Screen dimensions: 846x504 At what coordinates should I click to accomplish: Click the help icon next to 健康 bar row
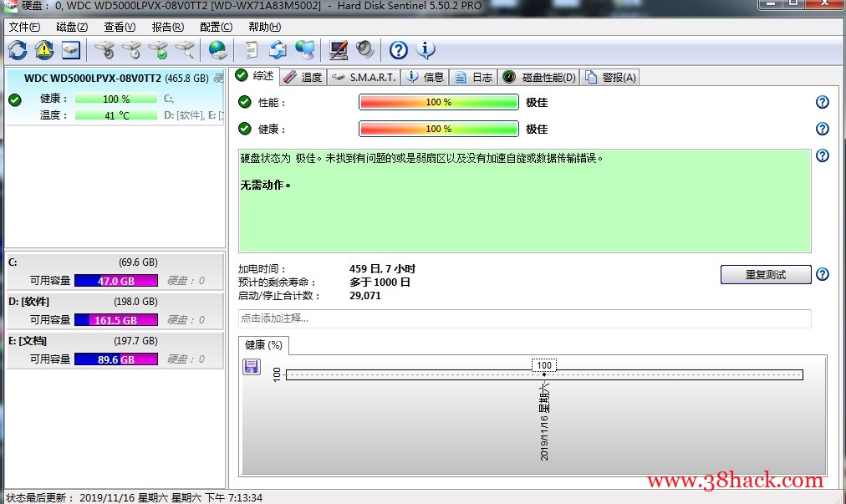pyautogui.click(x=823, y=129)
